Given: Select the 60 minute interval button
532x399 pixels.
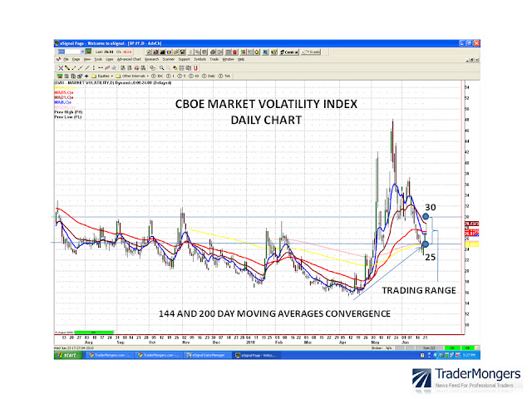Looking at the screenshot, I should 194,76.
